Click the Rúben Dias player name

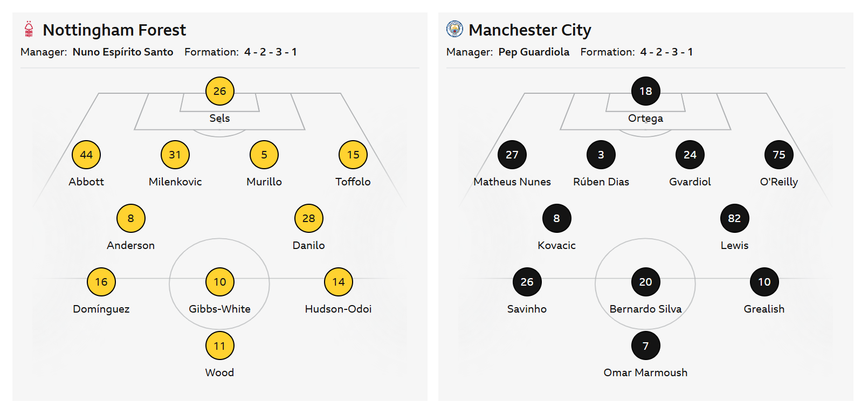[601, 182]
